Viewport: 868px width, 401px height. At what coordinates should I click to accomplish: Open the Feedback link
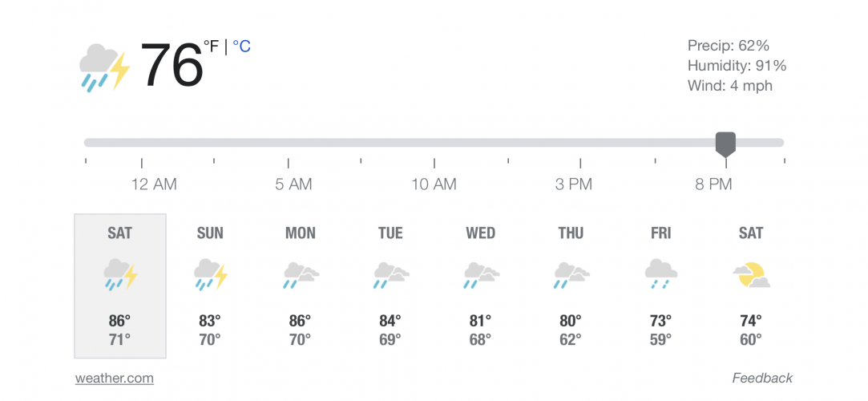tap(762, 379)
